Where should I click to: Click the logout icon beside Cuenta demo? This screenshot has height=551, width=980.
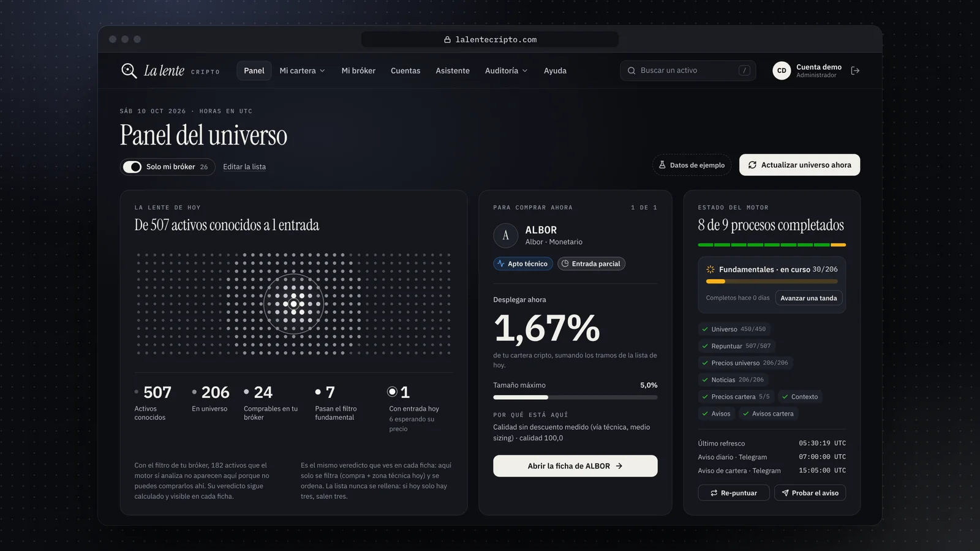[855, 71]
